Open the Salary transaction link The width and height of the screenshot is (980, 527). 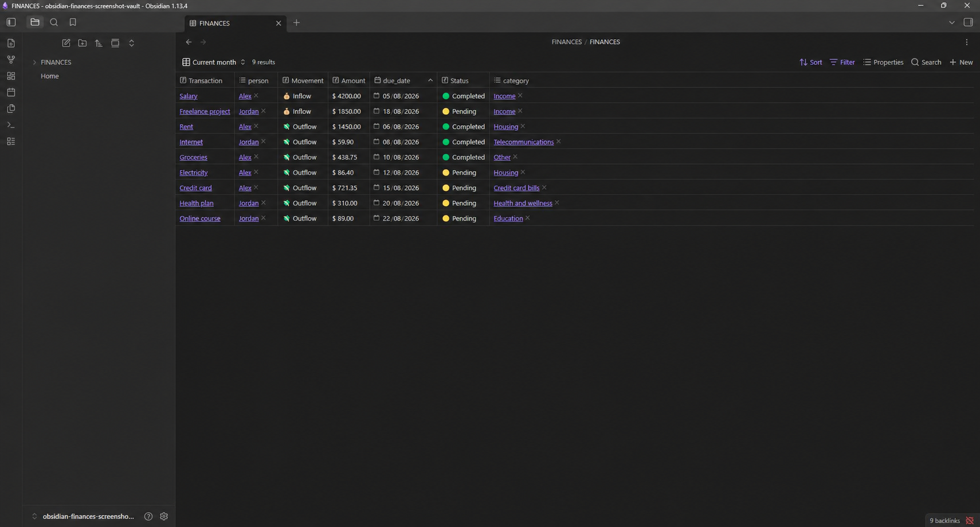tap(188, 96)
